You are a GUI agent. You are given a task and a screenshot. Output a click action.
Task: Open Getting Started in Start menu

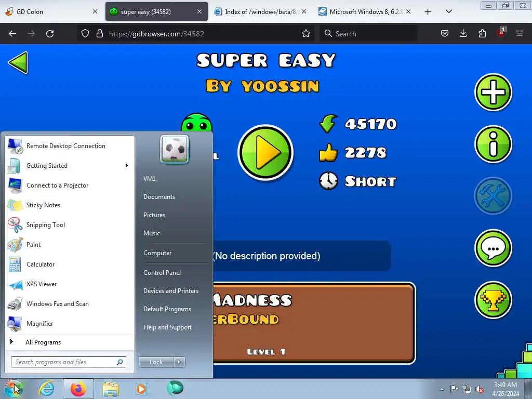coord(70,166)
